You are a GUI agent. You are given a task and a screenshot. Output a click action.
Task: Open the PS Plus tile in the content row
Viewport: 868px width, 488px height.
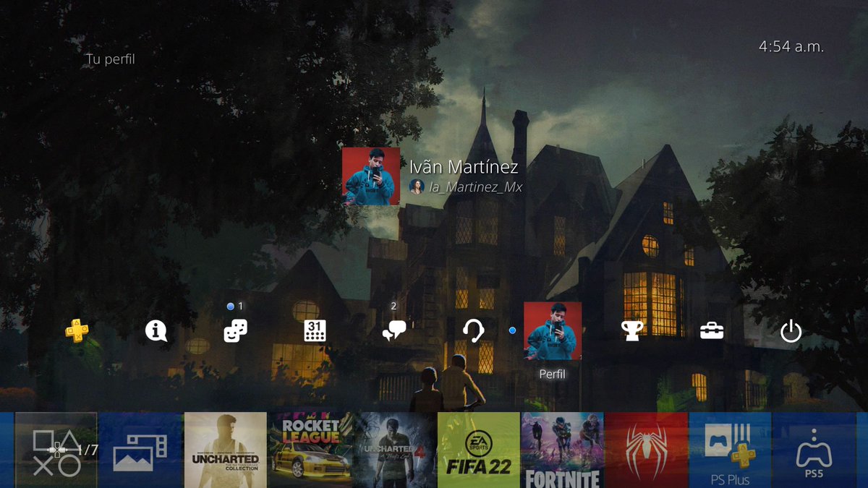[x=731, y=450]
